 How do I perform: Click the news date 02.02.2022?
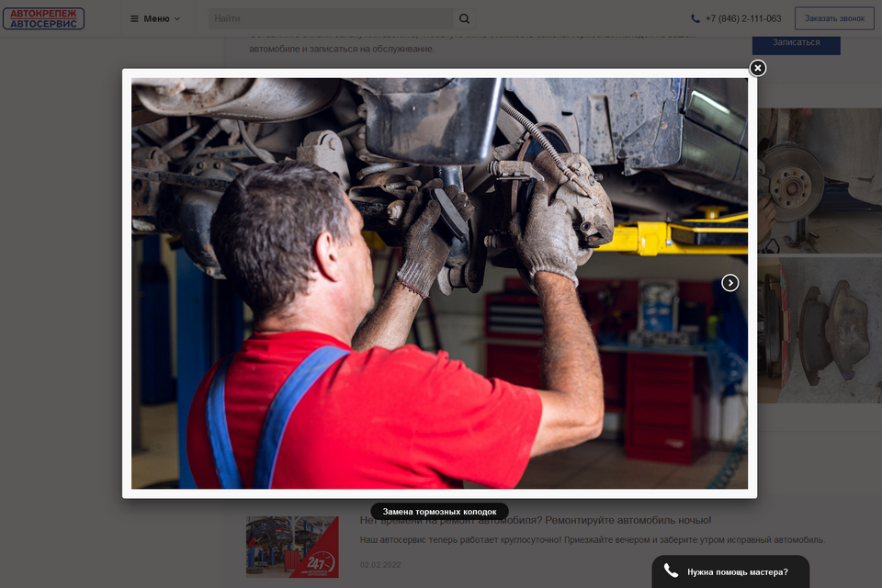380,565
